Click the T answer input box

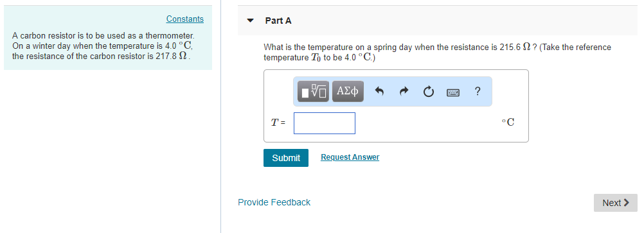[x=325, y=123]
